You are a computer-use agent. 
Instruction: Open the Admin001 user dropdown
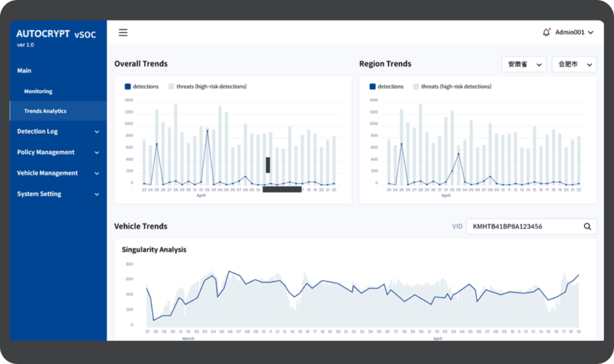[574, 32]
